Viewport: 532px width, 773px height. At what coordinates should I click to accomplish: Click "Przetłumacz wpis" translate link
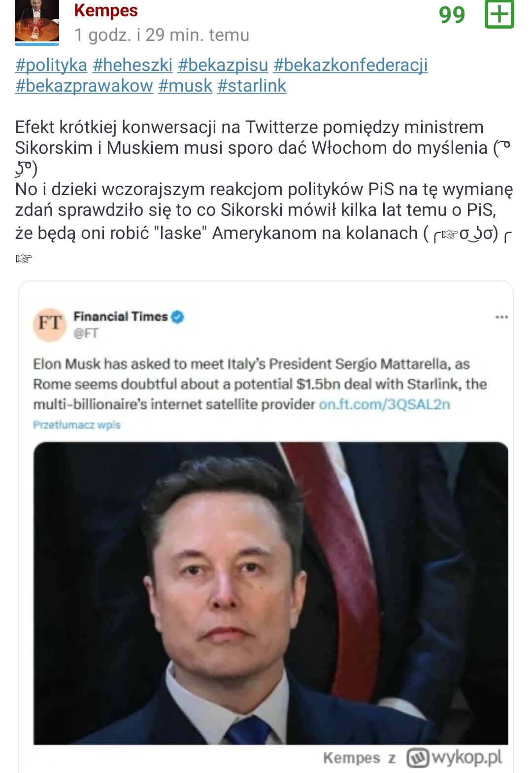[x=77, y=425]
